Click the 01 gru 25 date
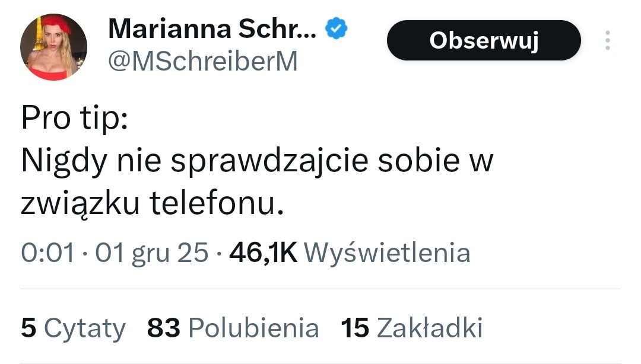The image size is (641, 364). pos(152,253)
